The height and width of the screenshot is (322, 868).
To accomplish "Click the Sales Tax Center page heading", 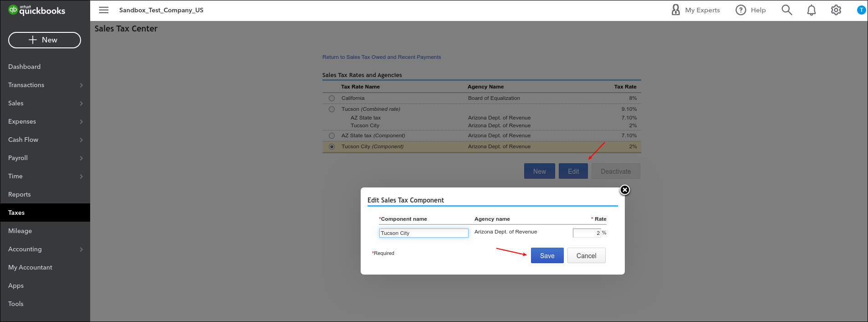I will coord(126,29).
